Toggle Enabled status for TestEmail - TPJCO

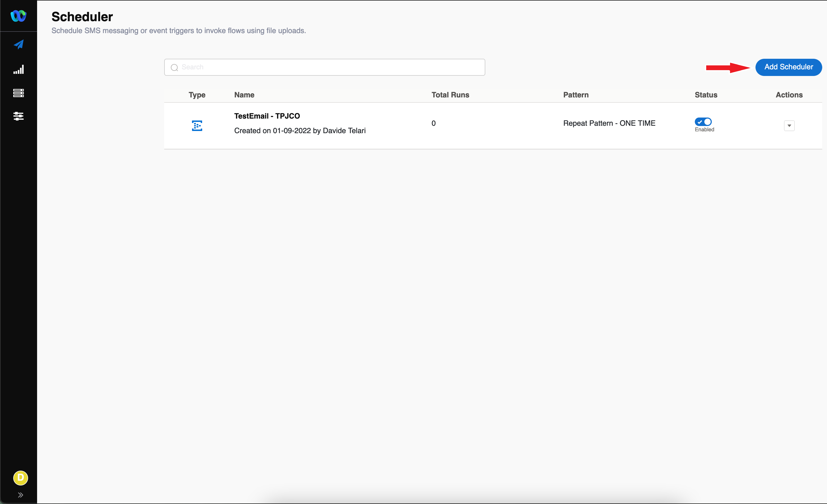(x=703, y=122)
